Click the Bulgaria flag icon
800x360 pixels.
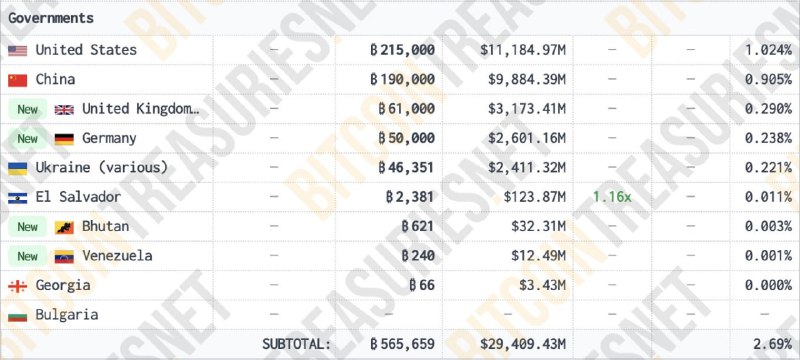17,316
